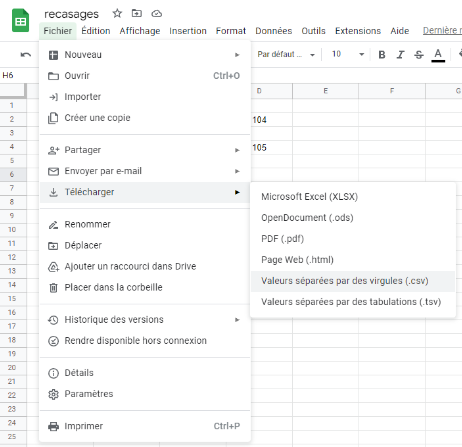
Task: Download as Page Web (.html)
Action: click(353, 260)
